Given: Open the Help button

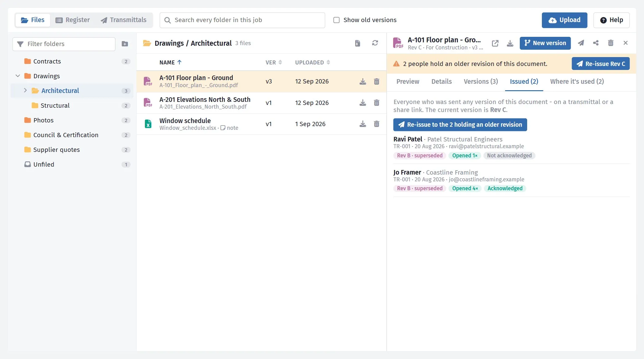Looking at the screenshot, I should (611, 20).
